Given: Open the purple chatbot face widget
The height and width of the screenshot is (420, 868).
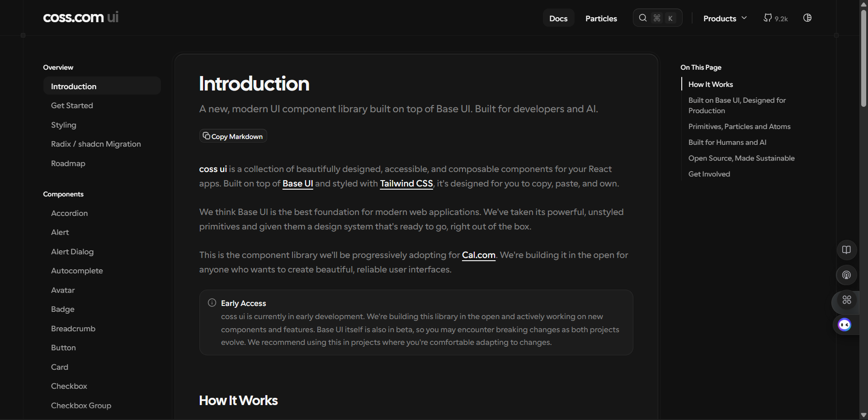Looking at the screenshot, I should pos(844,325).
